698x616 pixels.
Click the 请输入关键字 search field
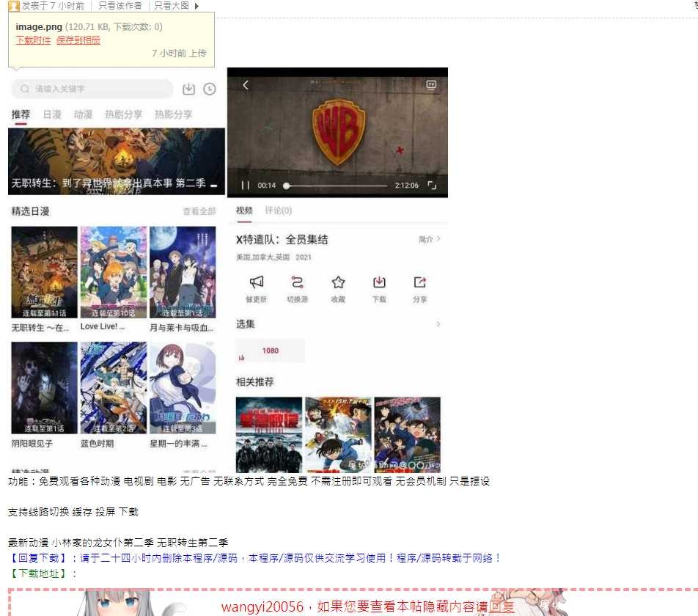(92, 89)
